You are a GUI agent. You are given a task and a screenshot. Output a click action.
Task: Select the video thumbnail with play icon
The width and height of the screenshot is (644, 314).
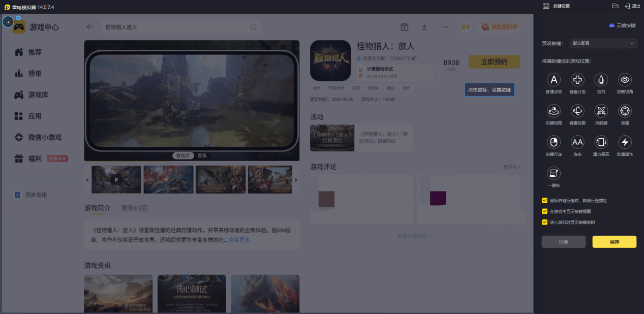[x=116, y=179]
